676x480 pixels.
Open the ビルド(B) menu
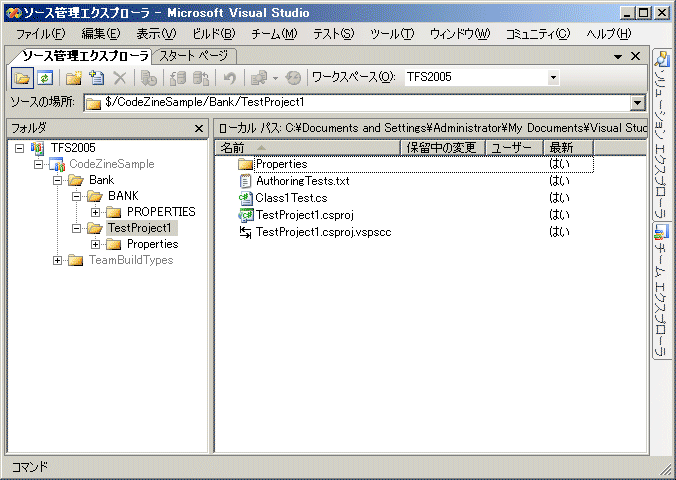[213, 33]
